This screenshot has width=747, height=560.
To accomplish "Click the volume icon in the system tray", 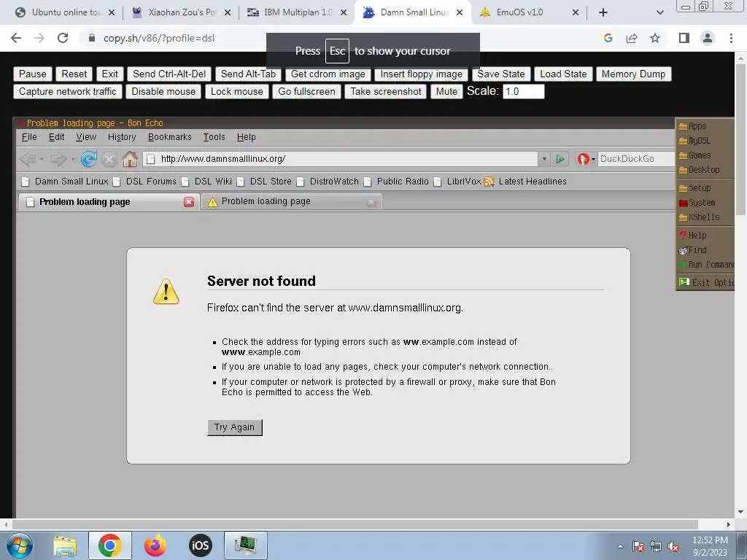I will (673, 546).
